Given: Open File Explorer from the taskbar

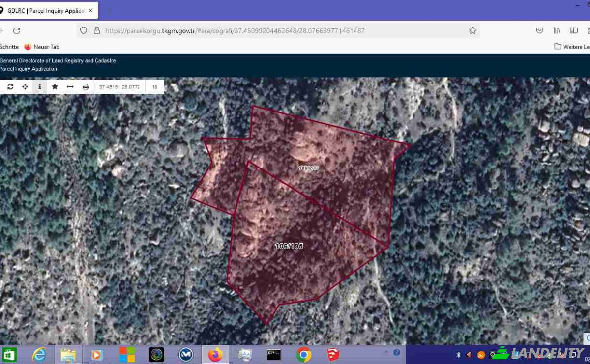Looking at the screenshot, I should 68,354.
